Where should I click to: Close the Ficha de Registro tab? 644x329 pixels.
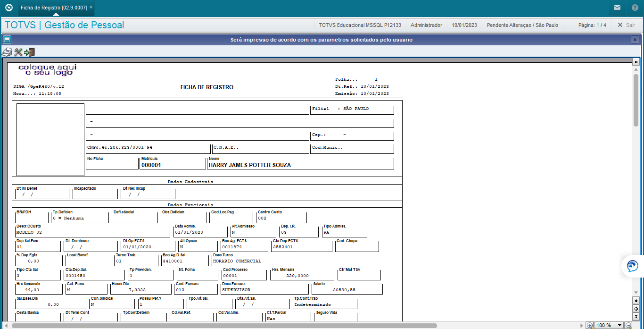[x=91, y=8]
